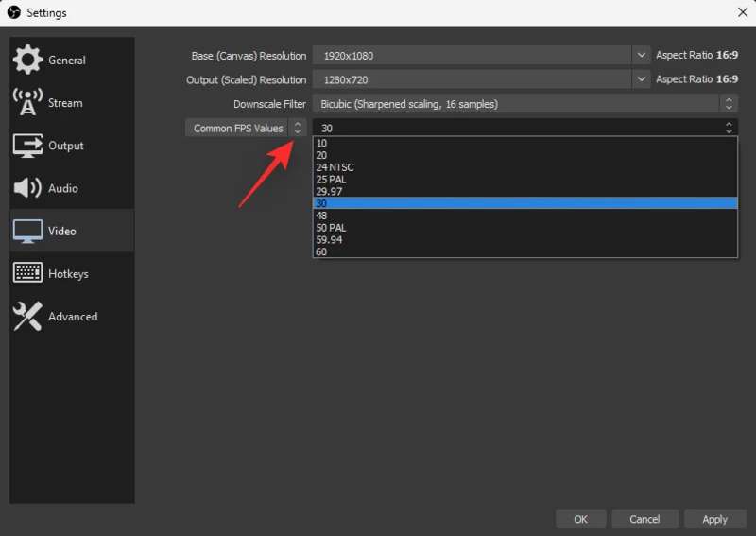Click the Stream antenna icon
This screenshot has height=536, width=756.
(27, 102)
